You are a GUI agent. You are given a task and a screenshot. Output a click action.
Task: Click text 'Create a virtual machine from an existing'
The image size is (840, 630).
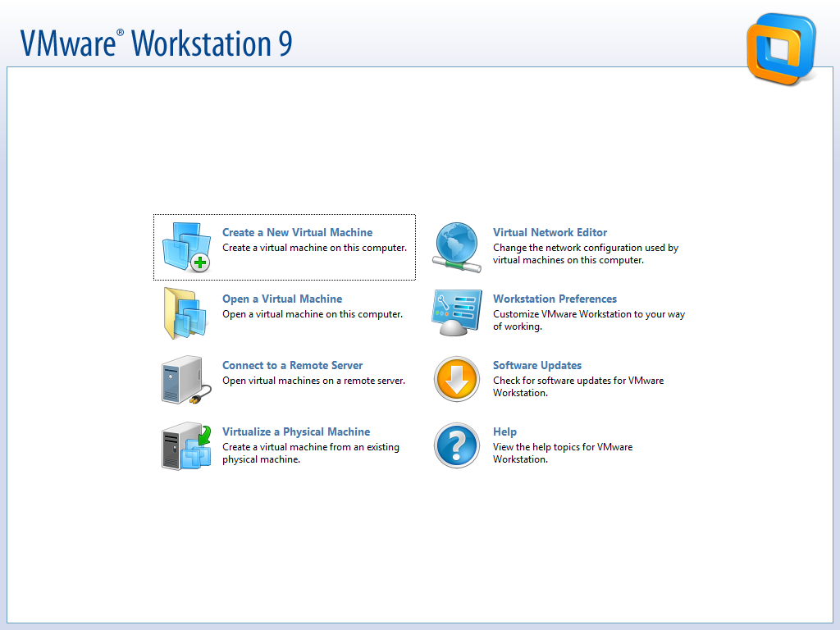click(x=311, y=447)
